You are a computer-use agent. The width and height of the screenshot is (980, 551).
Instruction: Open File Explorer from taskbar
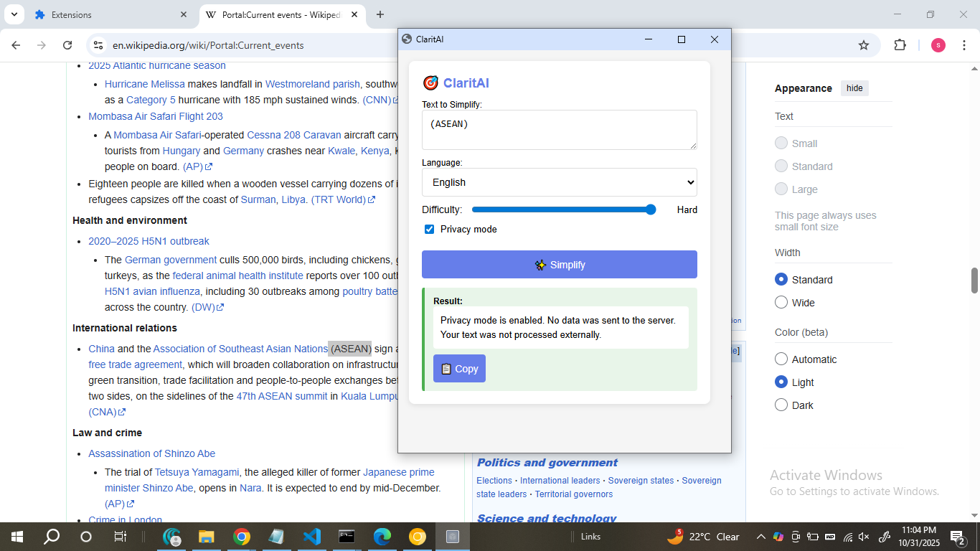point(207,537)
